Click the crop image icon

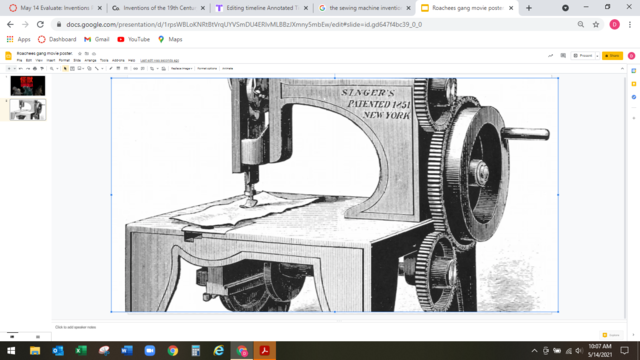click(x=152, y=69)
